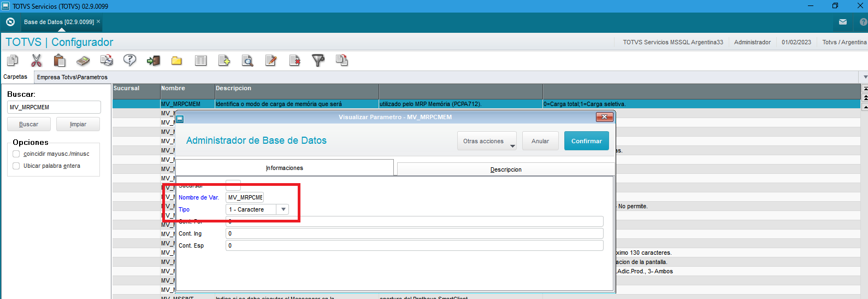Viewport: 868px width, 299px height.
Task: Click the Copy icon in the toolbar
Action: pos(12,60)
